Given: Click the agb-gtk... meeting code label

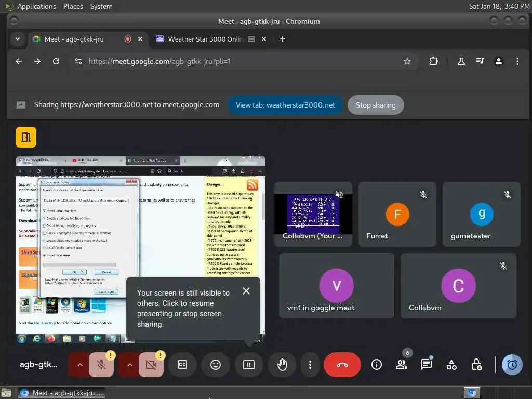Looking at the screenshot, I should 38,365.
